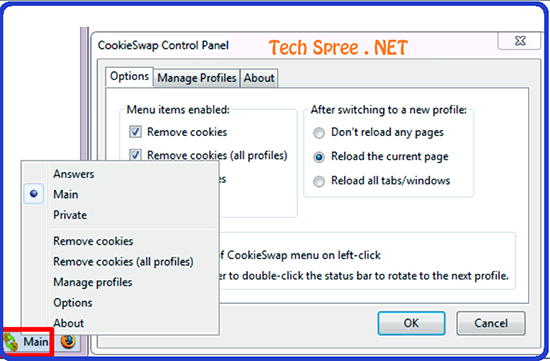
Task: Switch to the Manage Profiles tab
Action: pos(197,78)
